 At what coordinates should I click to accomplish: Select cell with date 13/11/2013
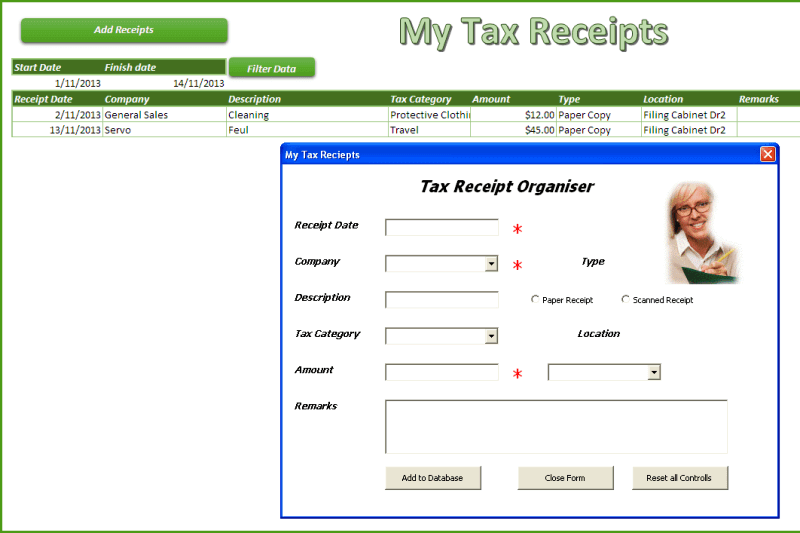pos(58,130)
